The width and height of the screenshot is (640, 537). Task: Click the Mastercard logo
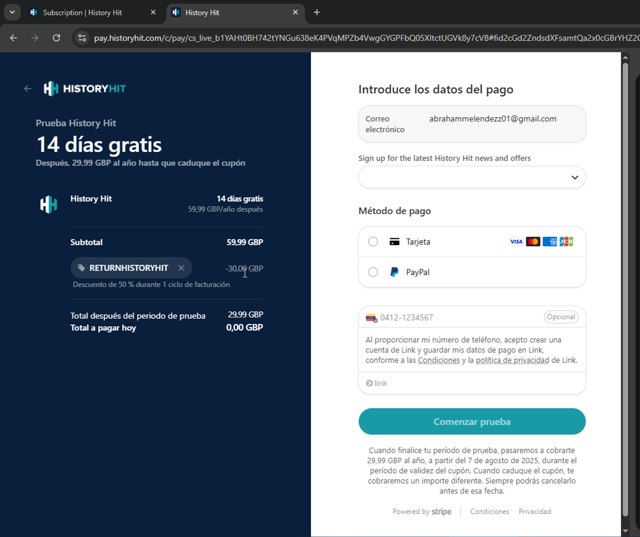pyautogui.click(x=533, y=242)
